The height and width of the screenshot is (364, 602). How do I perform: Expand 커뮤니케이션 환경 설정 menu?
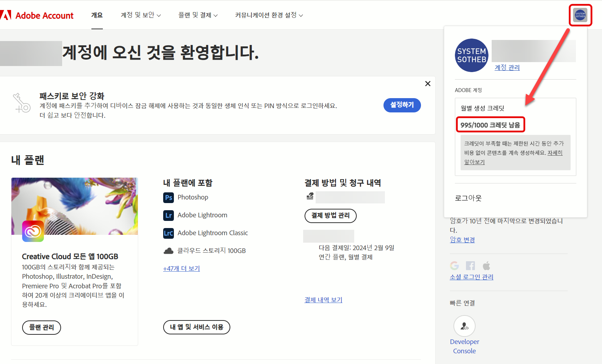(x=269, y=15)
